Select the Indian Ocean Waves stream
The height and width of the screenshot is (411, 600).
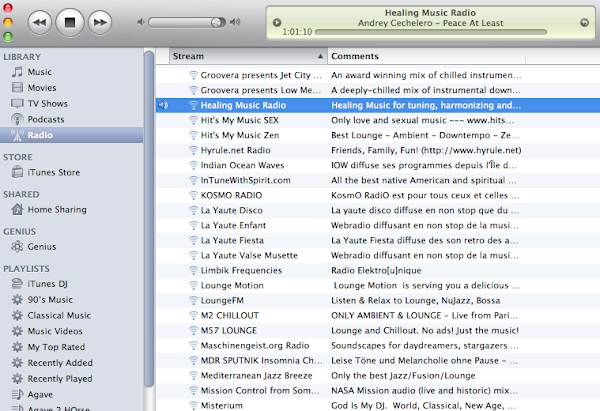coord(378,165)
